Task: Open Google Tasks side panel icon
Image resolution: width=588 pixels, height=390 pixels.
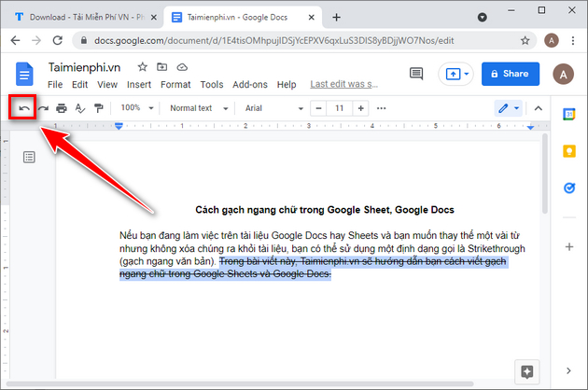Action: click(569, 188)
